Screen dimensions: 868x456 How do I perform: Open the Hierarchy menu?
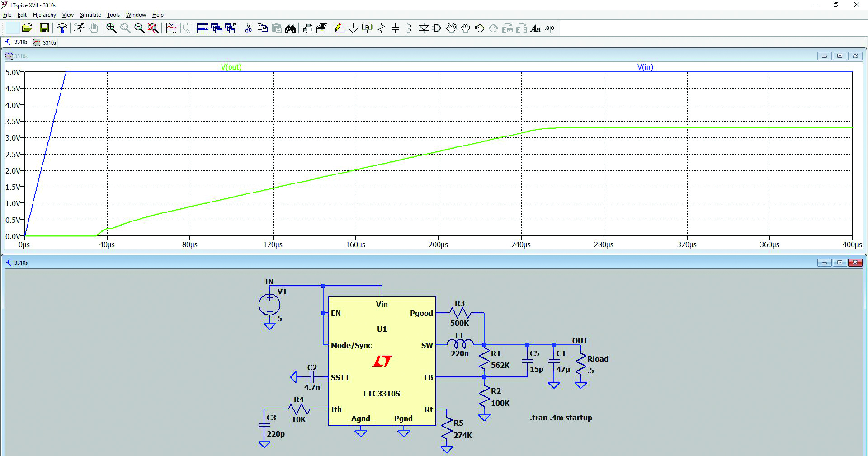(x=44, y=15)
